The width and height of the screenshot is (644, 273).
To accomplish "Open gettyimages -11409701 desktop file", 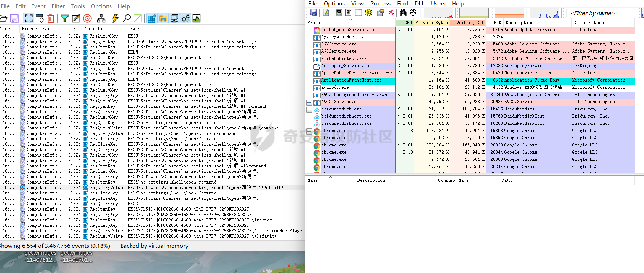I will [76, 256].
